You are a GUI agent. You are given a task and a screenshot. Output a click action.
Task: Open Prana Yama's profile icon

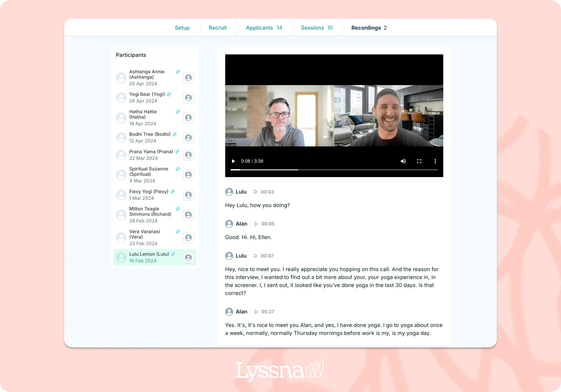pos(188,155)
